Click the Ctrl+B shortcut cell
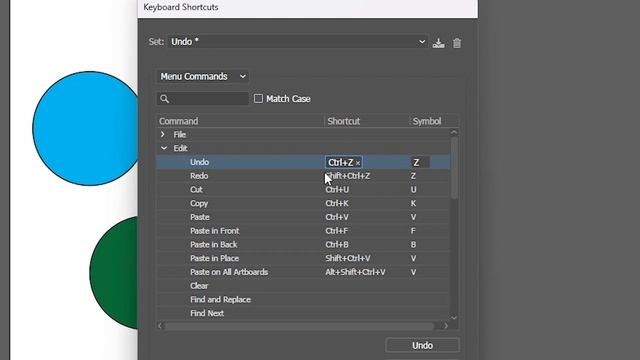Image resolution: width=640 pixels, height=360 pixels. click(337, 244)
